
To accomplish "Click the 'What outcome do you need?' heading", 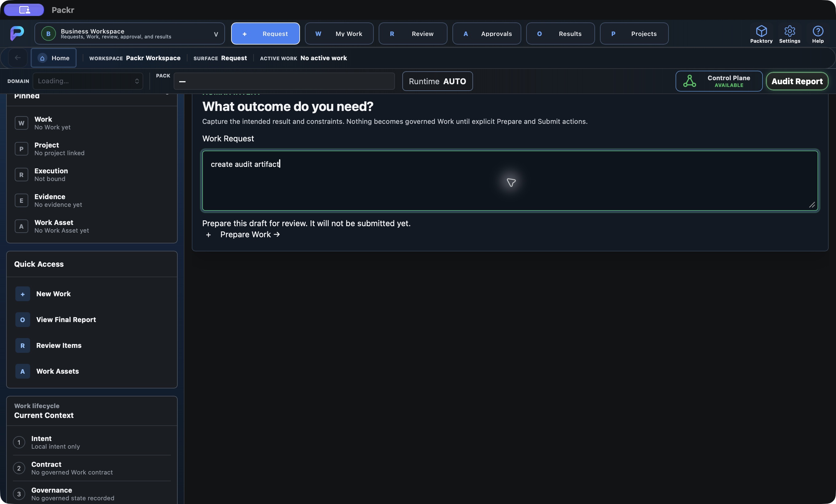I will pos(288,107).
